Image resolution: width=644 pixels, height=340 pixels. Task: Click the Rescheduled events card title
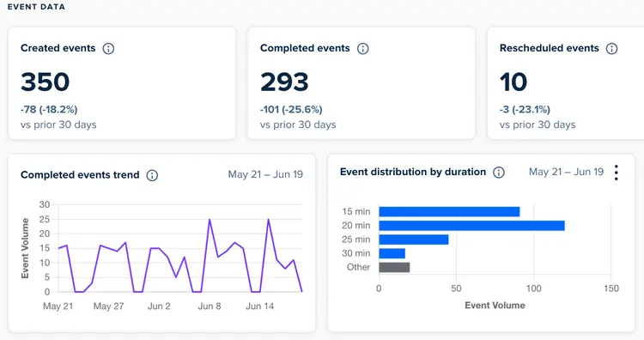[x=550, y=48]
